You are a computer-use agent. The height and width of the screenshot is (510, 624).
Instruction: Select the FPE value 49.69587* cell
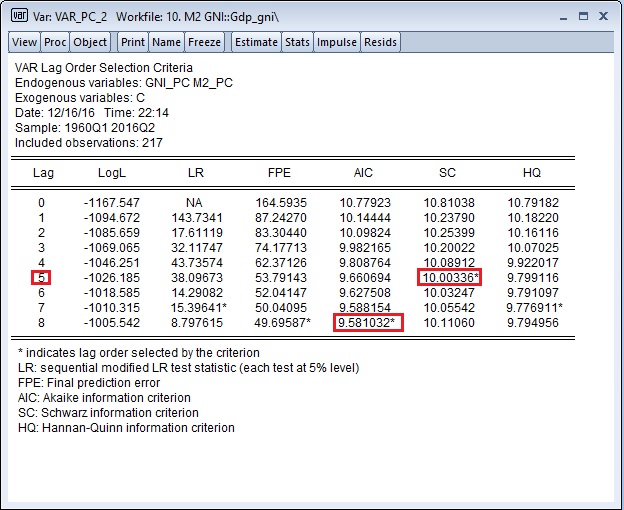click(x=282, y=324)
